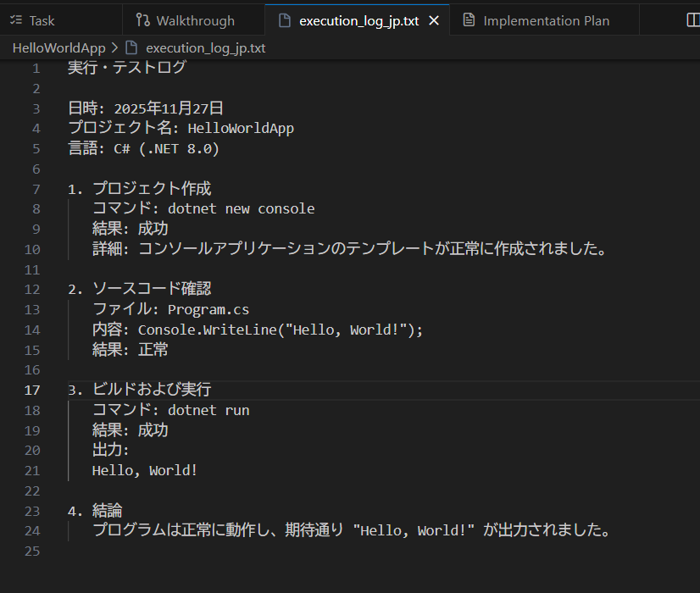Close the execution_log_jp.txt tab
Viewport: 700px width, 593px height.
point(434,20)
